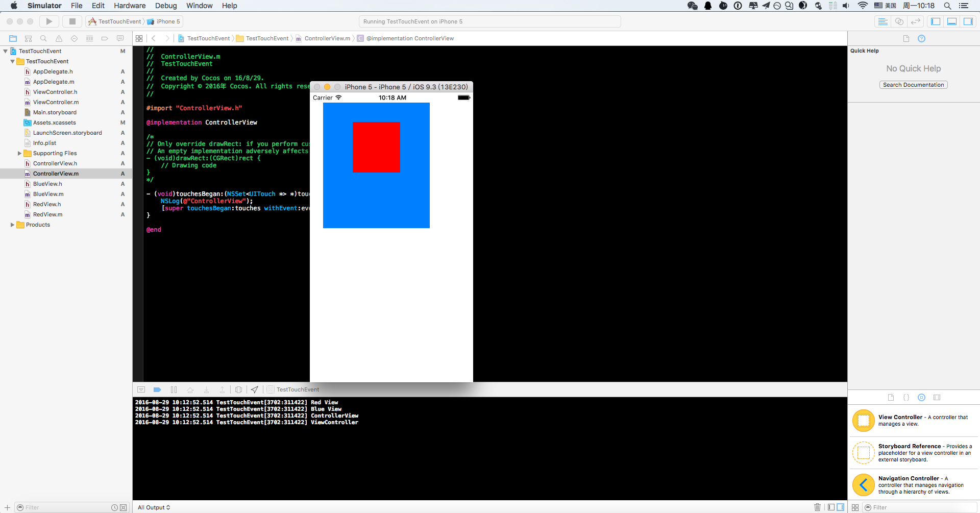Click the pause execution icon in debug bar
The width and height of the screenshot is (980, 513).
click(x=174, y=389)
